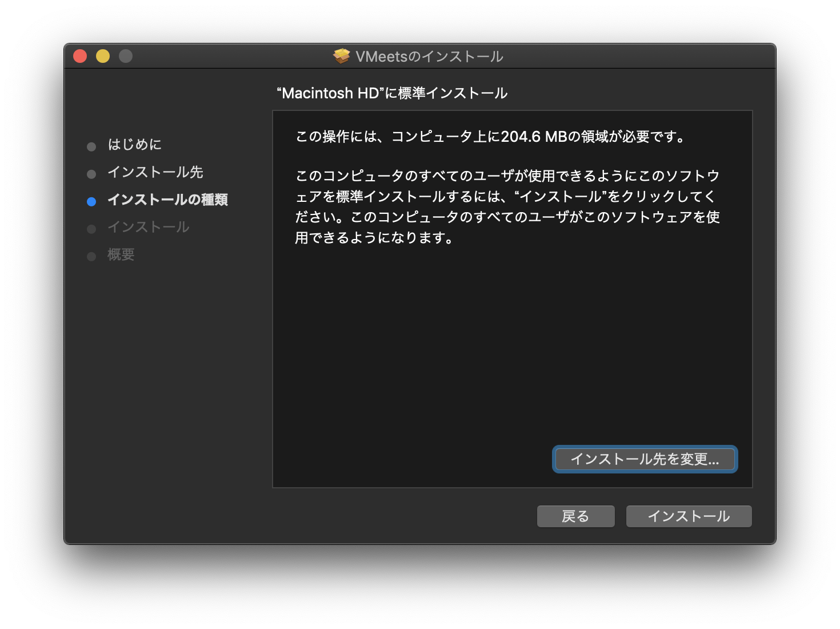The width and height of the screenshot is (840, 629).
Task: Close the installer with the red button
Action: (80, 56)
